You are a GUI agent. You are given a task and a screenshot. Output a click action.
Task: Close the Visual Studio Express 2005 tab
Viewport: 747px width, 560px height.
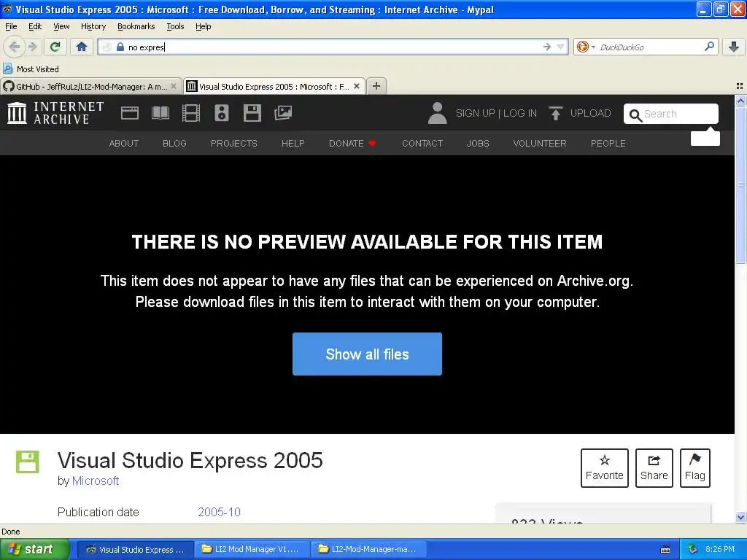pos(357,86)
